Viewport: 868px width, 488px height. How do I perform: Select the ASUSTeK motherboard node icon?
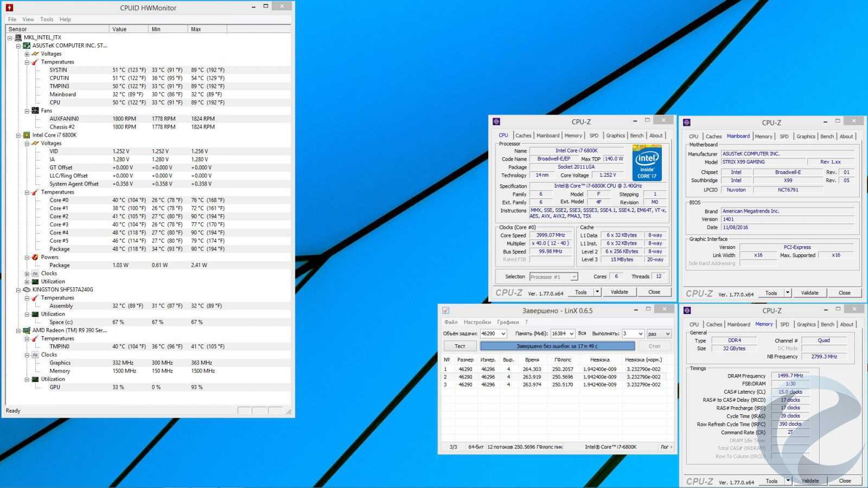click(26, 46)
